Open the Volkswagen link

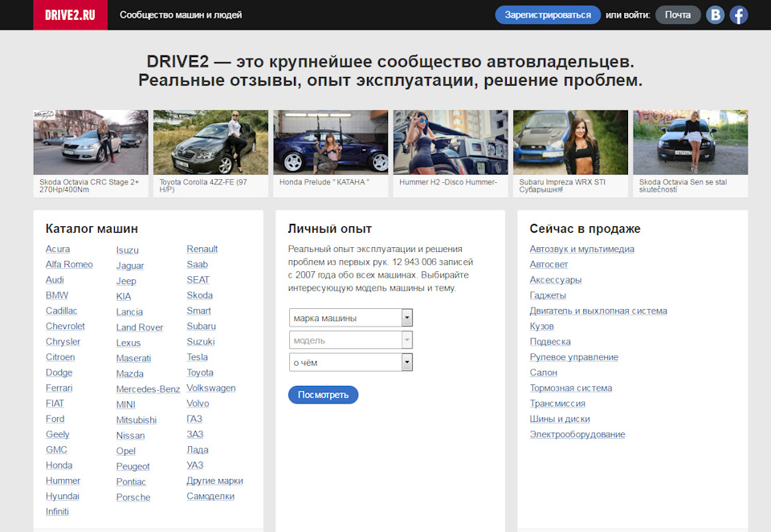point(211,388)
